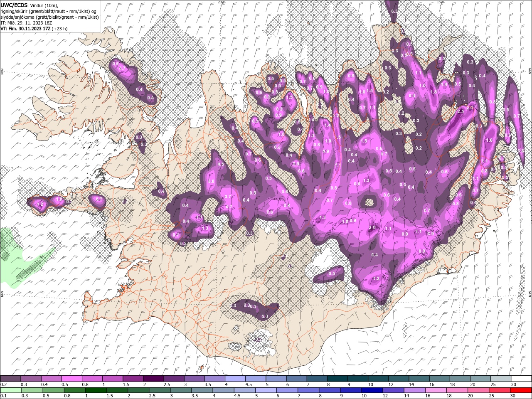Image resolution: width=532 pixels, height=399 pixels.
Task: Select the top legend row swatch starting at 0.8
Action: 92,379
